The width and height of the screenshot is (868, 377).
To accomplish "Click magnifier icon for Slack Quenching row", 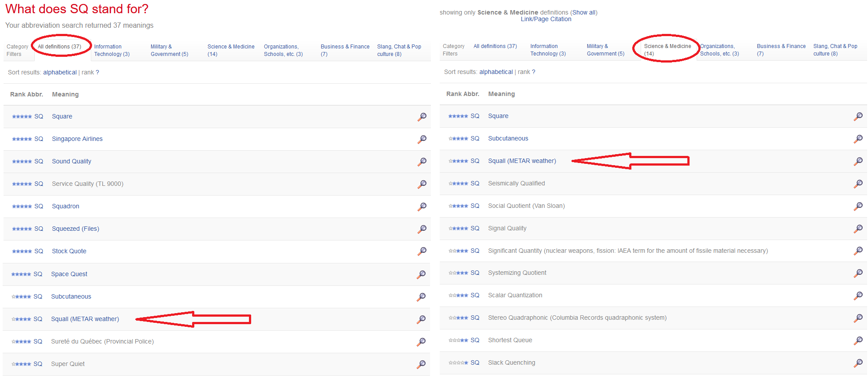I will (x=858, y=363).
